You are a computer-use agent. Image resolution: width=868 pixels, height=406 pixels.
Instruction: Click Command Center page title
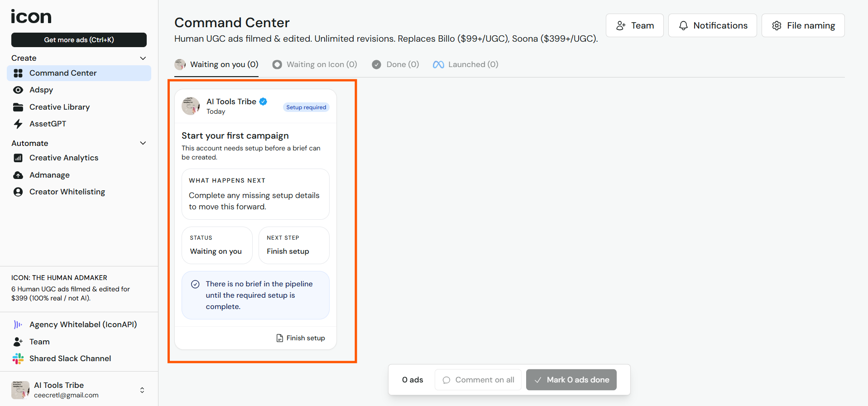[232, 23]
